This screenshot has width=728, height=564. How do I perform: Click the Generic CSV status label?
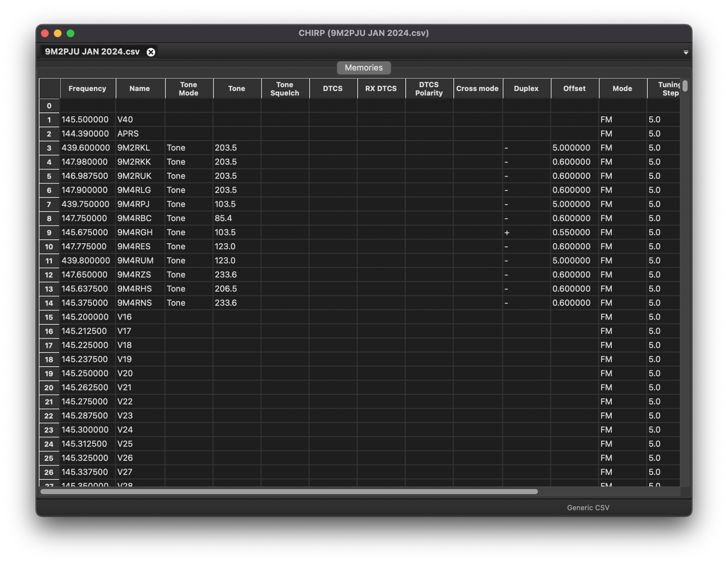pyautogui.click(x=587, y=507)
